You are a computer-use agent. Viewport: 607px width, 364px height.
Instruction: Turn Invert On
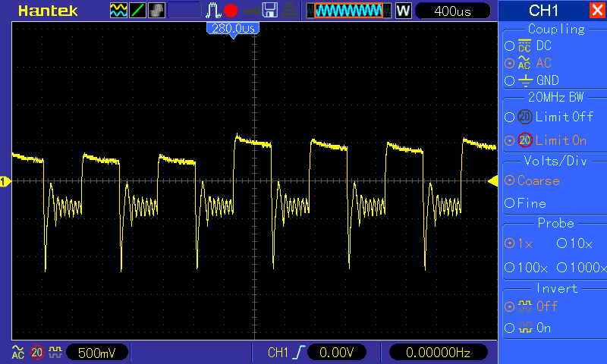coord(509,328)
